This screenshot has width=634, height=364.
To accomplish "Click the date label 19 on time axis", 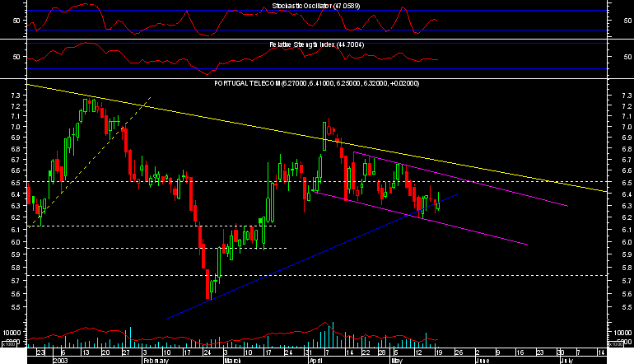I will [439, 352].
